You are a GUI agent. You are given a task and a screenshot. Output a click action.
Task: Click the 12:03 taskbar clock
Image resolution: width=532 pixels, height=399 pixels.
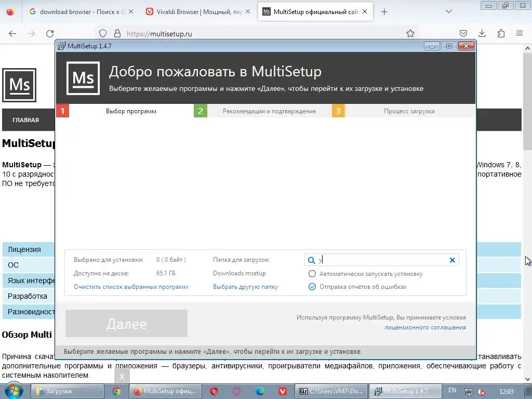(507, 392)
